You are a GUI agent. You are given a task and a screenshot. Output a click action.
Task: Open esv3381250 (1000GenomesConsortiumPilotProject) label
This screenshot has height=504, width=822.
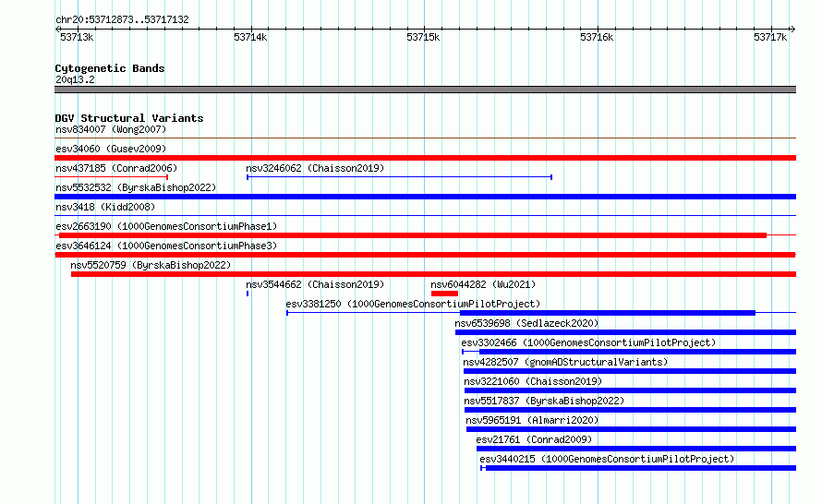click(x=413, y=304)
